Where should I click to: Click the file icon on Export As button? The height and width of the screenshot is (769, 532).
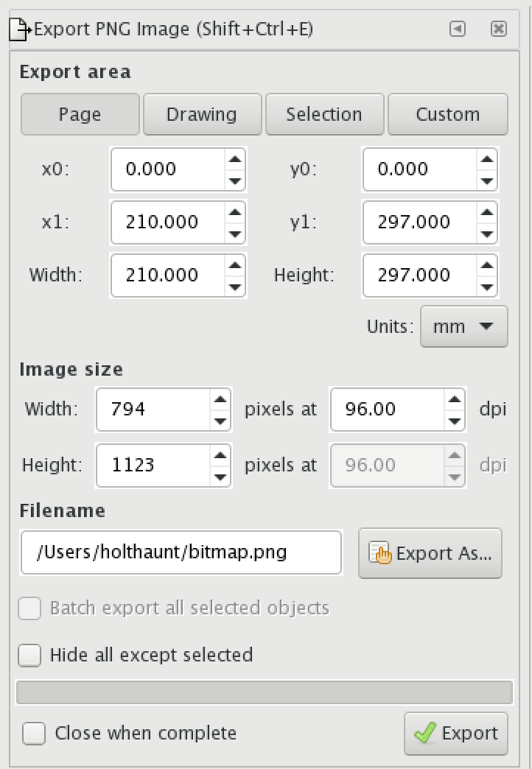coord(382,553)
